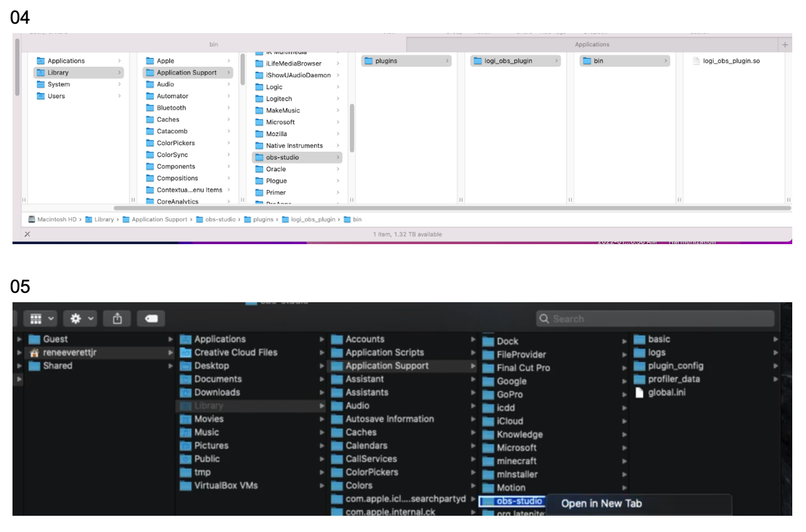The width and height of the screenshot is (806, 532).
Task: Select the Autosave Information folder row
Action: click(x=402, y=419)
